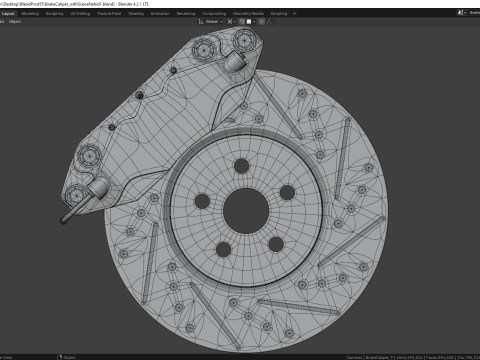This screenshot has height=360, width=480.
Task: Open proportional editing falloff dropdown
Action: pos(271,21)
